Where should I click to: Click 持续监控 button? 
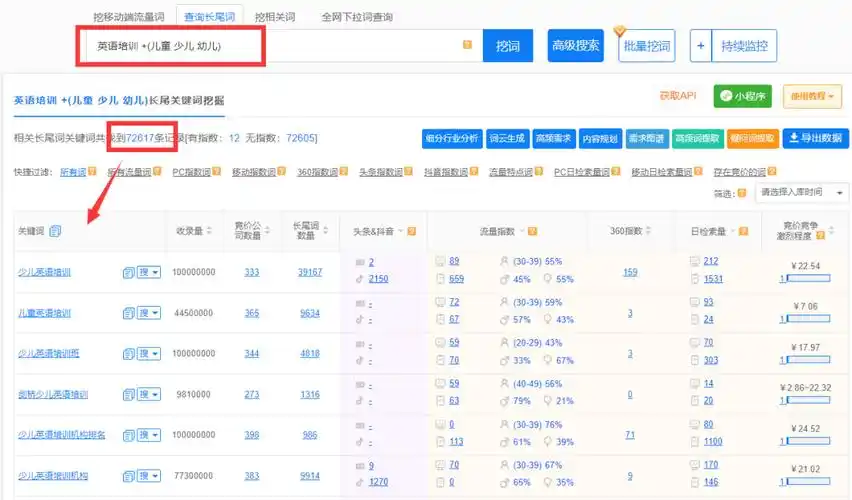coord(744,46)
